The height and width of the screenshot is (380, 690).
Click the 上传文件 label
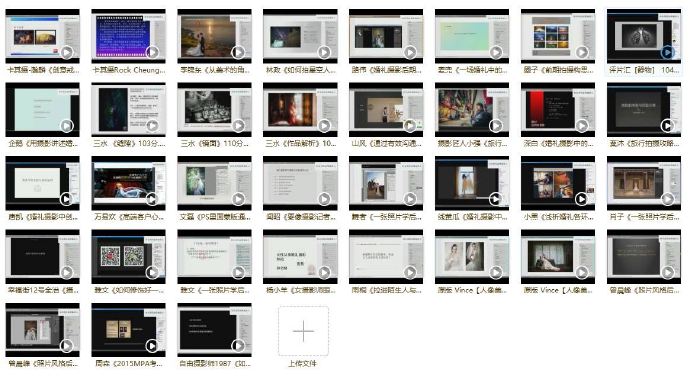tap(303, 363)
